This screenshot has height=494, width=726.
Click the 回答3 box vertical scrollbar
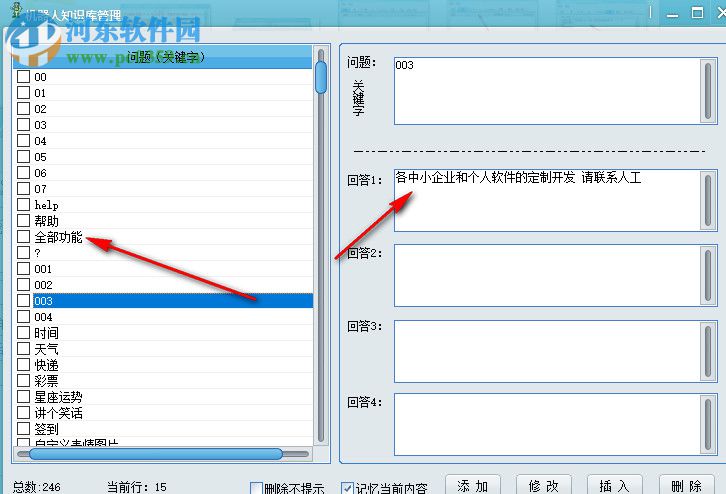[x=708, y=351]
